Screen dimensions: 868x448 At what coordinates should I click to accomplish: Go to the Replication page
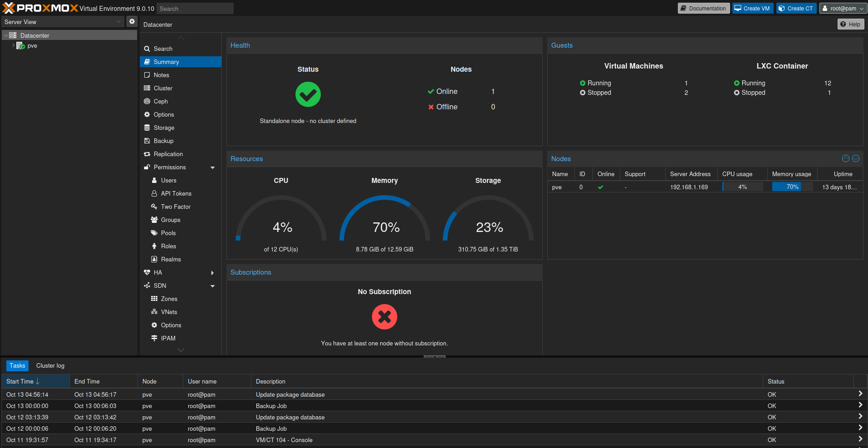pyautogui.click(x=168, y=154)
